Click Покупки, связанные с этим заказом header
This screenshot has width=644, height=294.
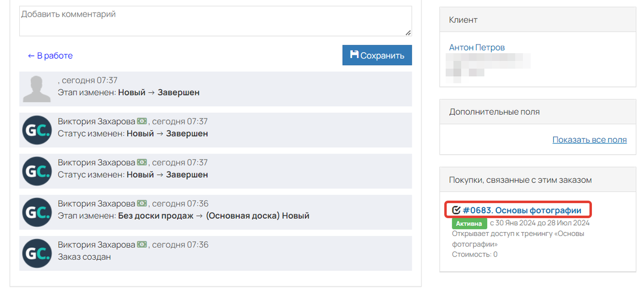coord(537,180)
